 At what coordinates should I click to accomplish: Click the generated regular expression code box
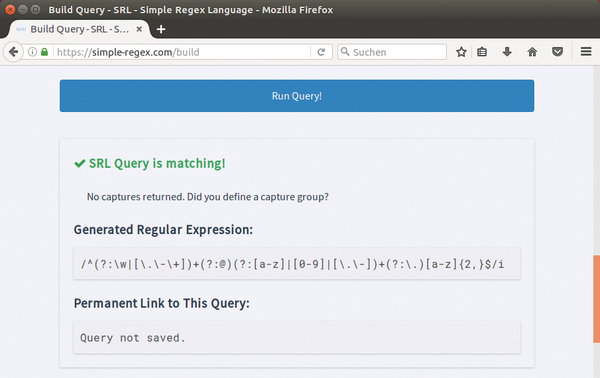click(x=297, y=264)
